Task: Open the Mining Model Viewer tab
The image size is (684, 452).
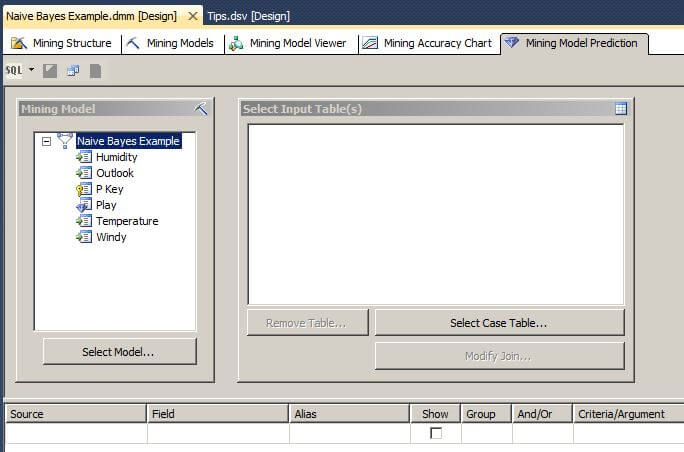Action: click(x=289, y=43)
